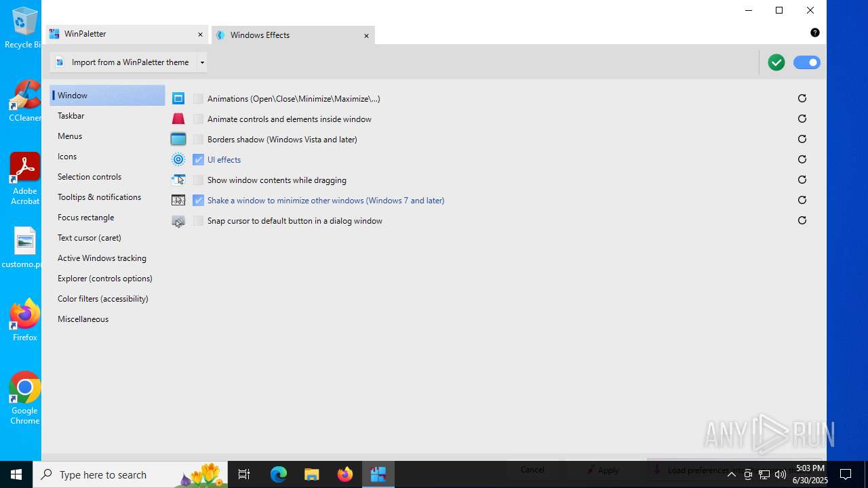Expand the Import theme dropdown arrow
The image size is (868, 488).
[202, 62]
